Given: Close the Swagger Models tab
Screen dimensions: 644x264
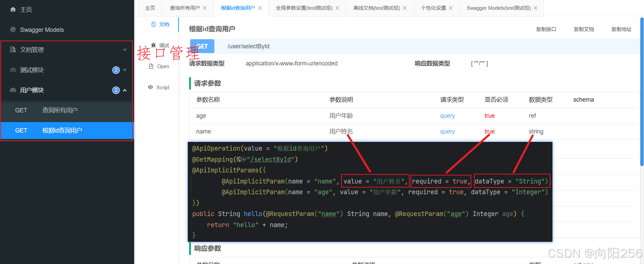Looking at the screenshot, I should [535, 8].
